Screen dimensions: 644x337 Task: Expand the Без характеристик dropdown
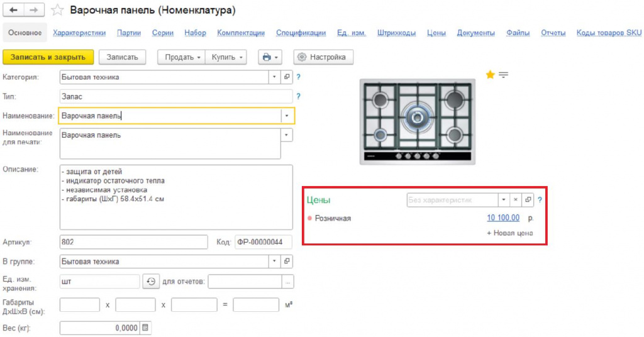504,200
